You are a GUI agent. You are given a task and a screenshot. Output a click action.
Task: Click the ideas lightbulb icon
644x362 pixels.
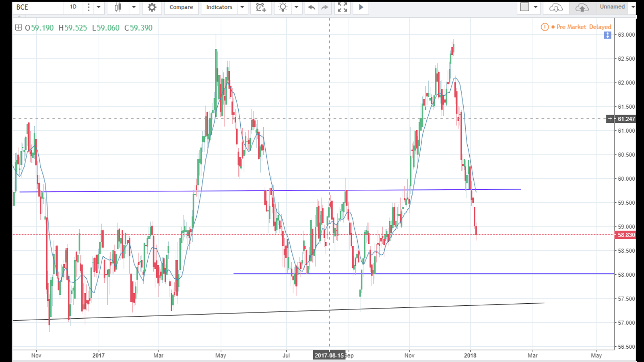click(x=283, y=7)
